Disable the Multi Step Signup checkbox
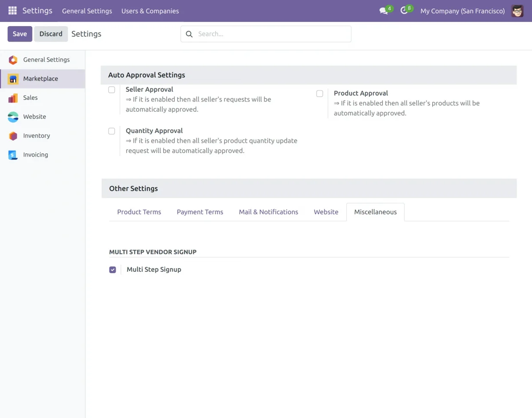This screenshot has width=532, height=418. (x=112, y=270)
